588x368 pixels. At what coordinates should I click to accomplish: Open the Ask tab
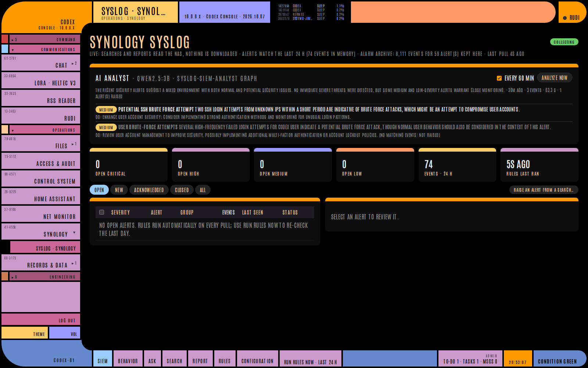tap(152, 358)
